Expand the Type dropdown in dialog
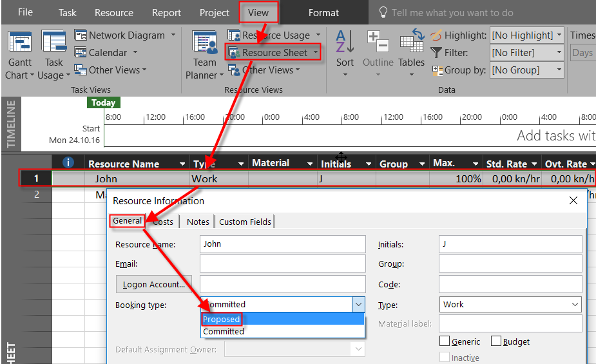 coord(575,305)
